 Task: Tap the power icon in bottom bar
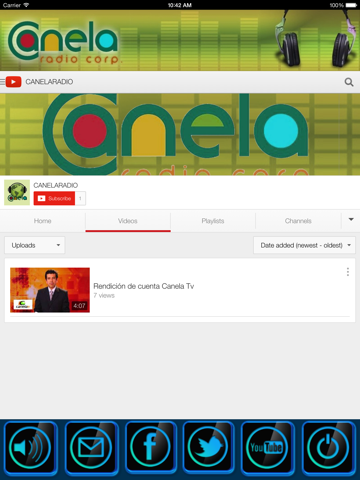pos(328,448)
